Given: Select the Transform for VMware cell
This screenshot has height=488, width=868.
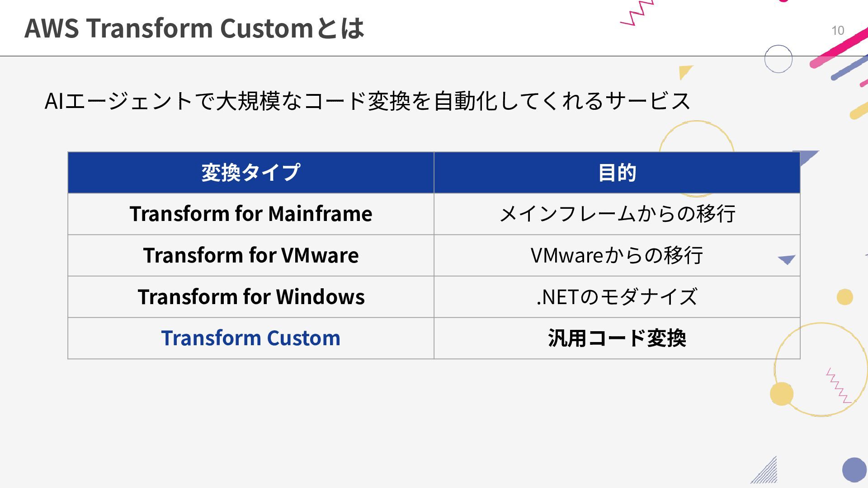Looking at the screenshot, I should click(x=250, y=255).
